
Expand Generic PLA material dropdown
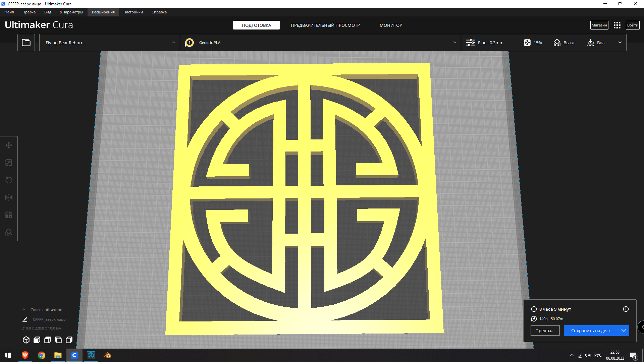(320, 43)
